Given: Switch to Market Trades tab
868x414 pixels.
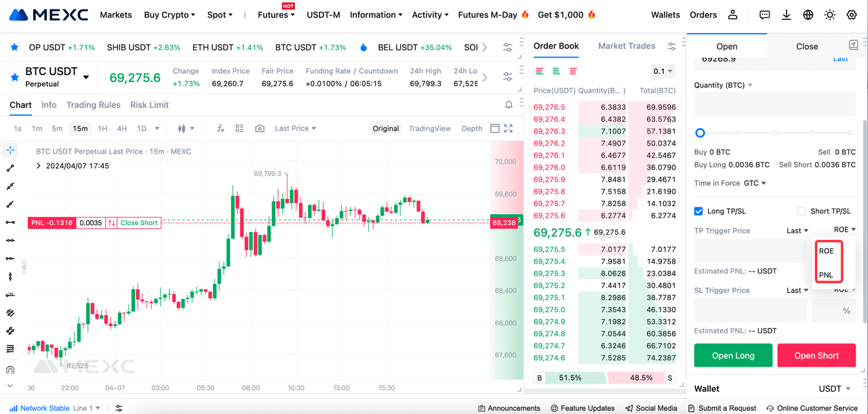Looking at the screenshot, I should pyautogui.click(x=627, y=46).
